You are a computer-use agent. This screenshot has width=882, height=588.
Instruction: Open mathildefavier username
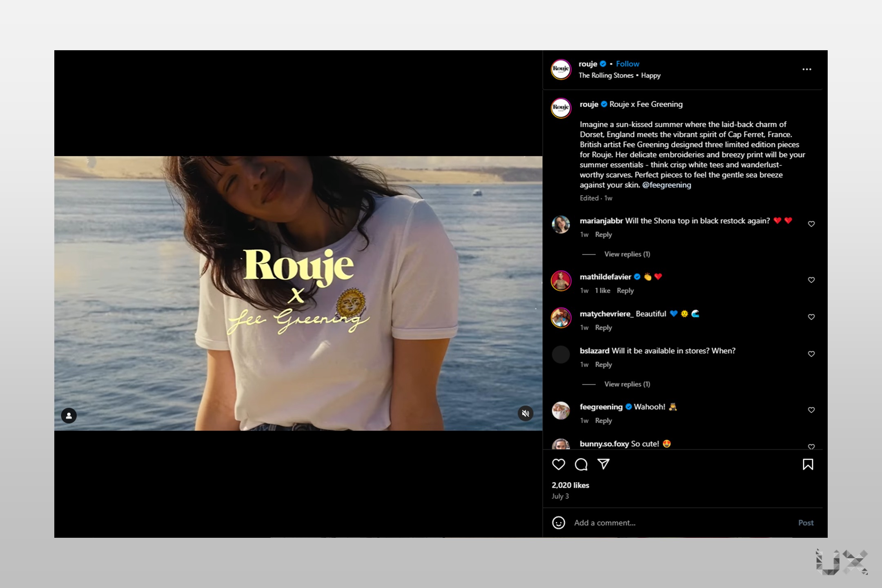[606, 277]
